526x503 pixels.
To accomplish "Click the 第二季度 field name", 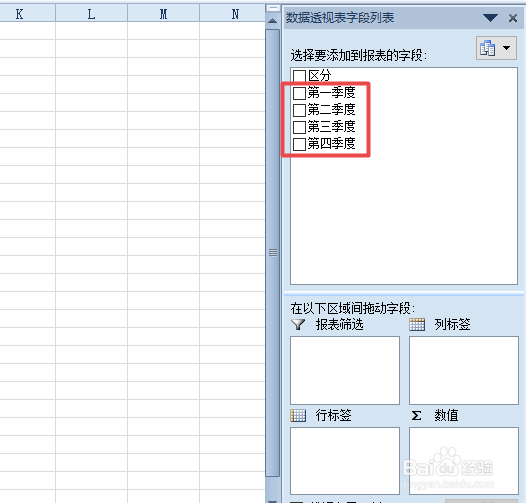I will [331, 110].
